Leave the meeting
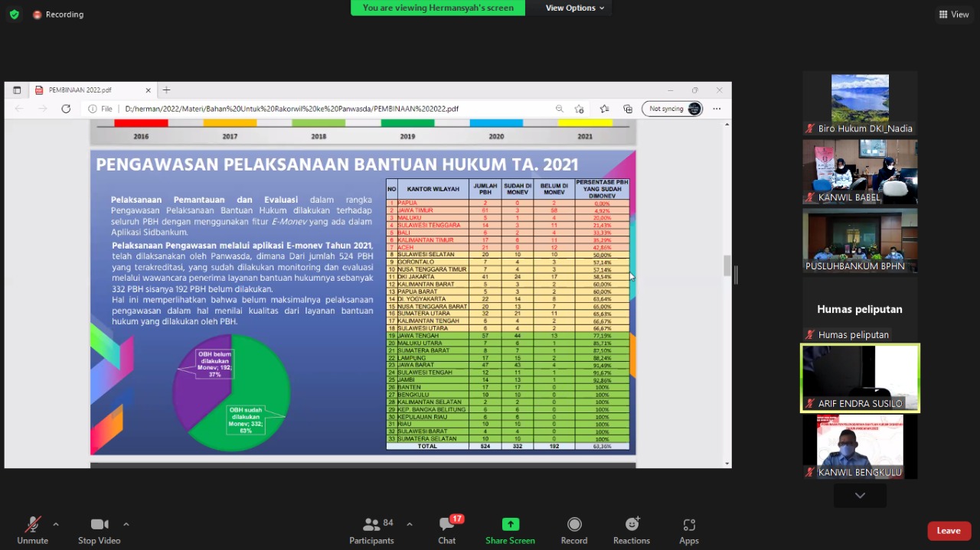The width and height of the screenshot is (980, 550). click(x=949, y=531)
